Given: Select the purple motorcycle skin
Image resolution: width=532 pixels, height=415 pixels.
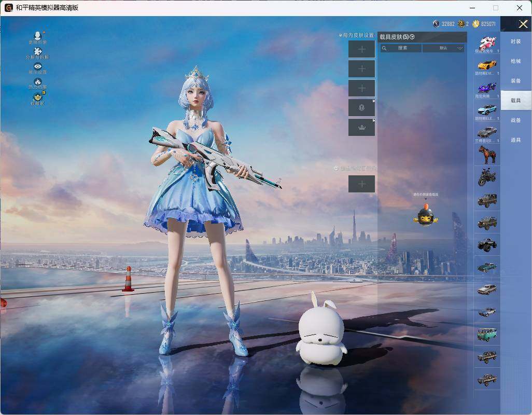Looking at the screenshot, I should (487, 88).
